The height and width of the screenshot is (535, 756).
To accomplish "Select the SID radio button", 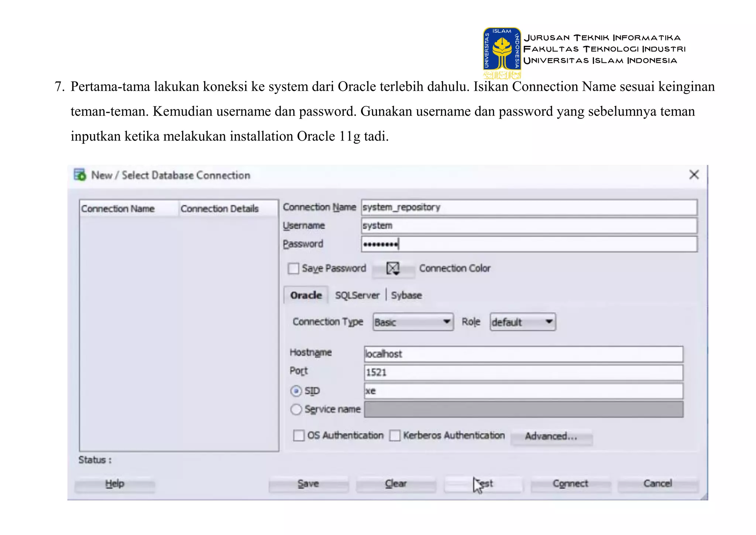I will coord(296,391).
